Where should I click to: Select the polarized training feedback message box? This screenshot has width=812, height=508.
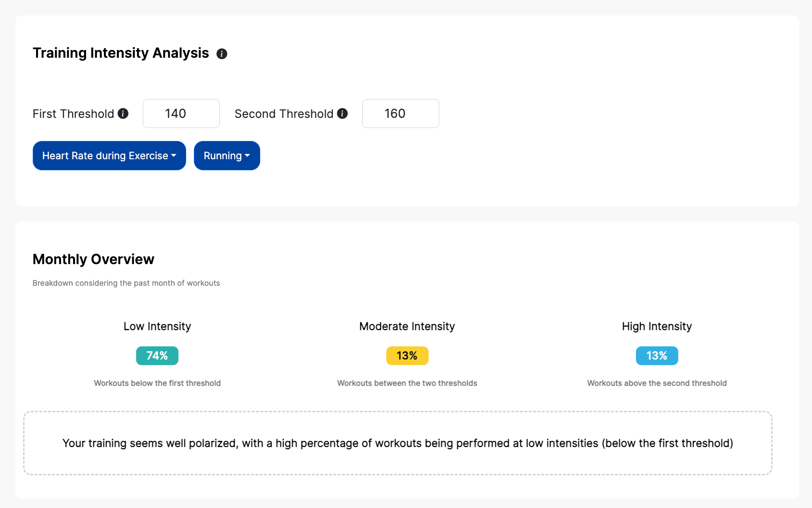[398, 443]
